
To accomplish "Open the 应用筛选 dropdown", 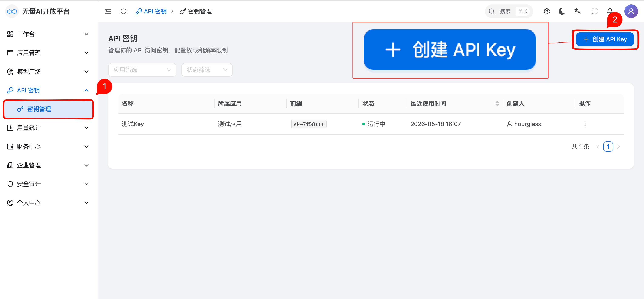I will 142,70.
